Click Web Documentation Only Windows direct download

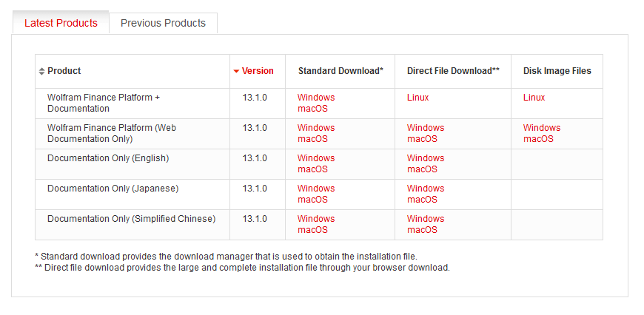click(426, 128)
